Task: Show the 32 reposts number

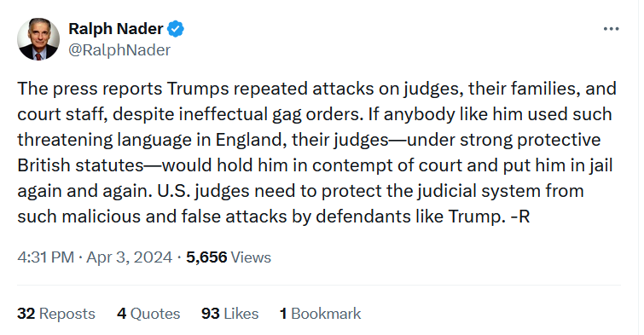Action: coord(26,314)
